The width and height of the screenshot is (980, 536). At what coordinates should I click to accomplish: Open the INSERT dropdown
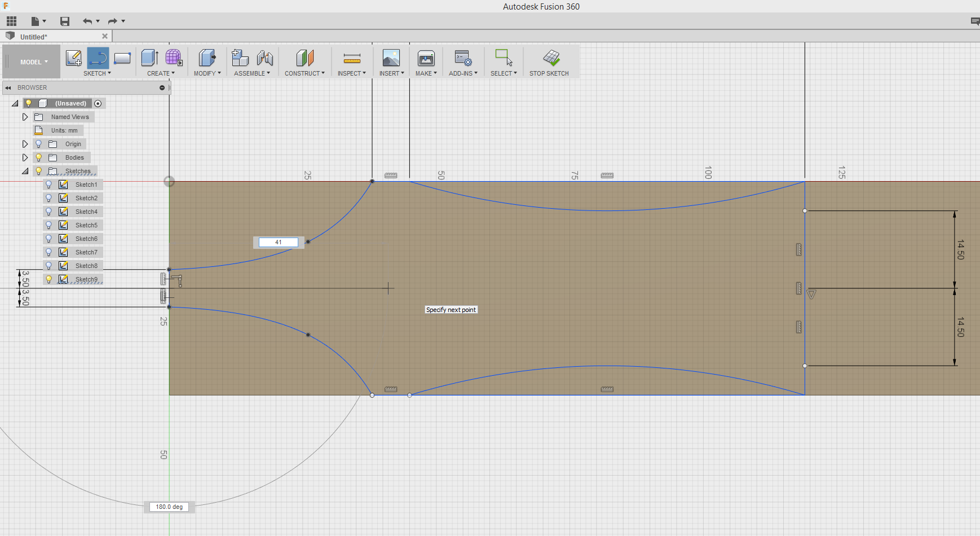coord(391,73)
